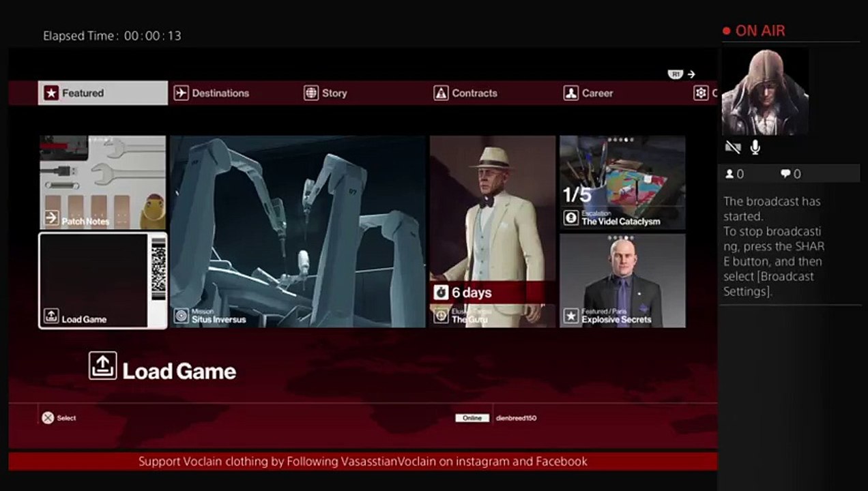Open the Contracts tab
This screenshot has height=491, width=868.
tap(465, 93)
